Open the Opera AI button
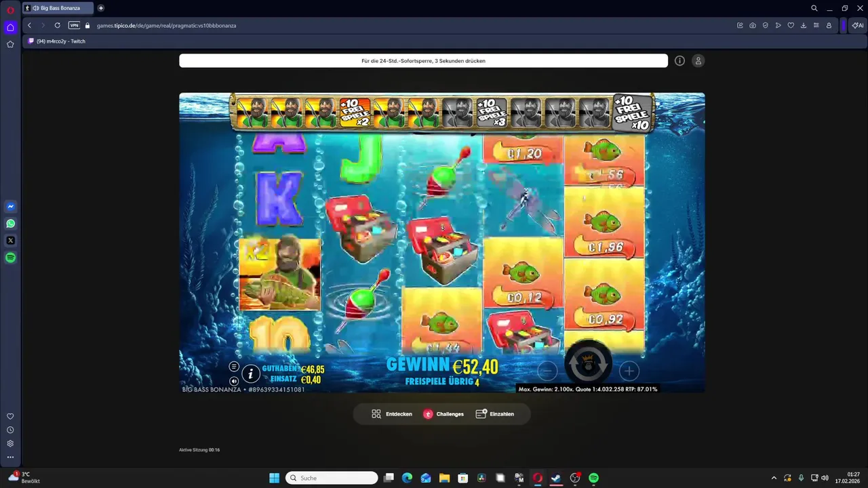The height and width of the screenshot is (488, 868). [858, 25]
